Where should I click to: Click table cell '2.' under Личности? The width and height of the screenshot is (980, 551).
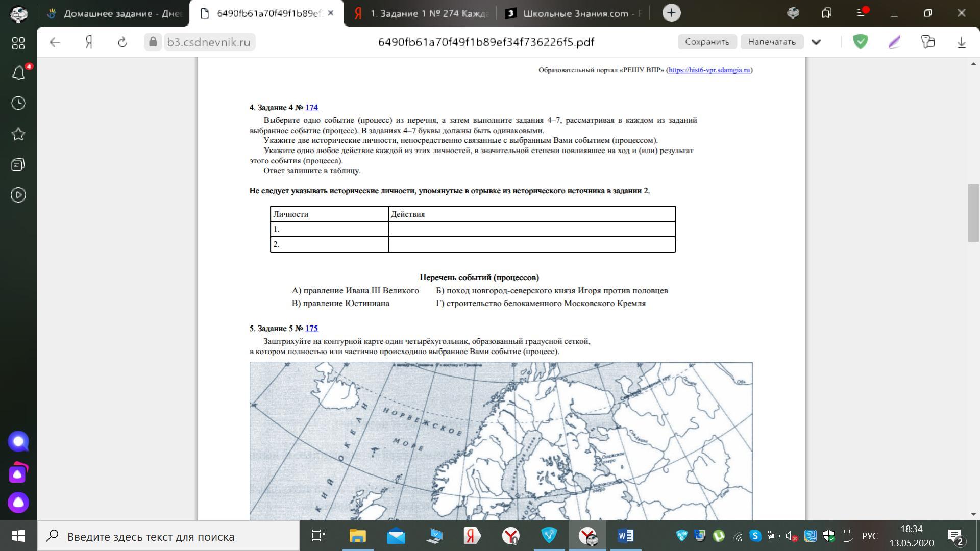(329, 244)
